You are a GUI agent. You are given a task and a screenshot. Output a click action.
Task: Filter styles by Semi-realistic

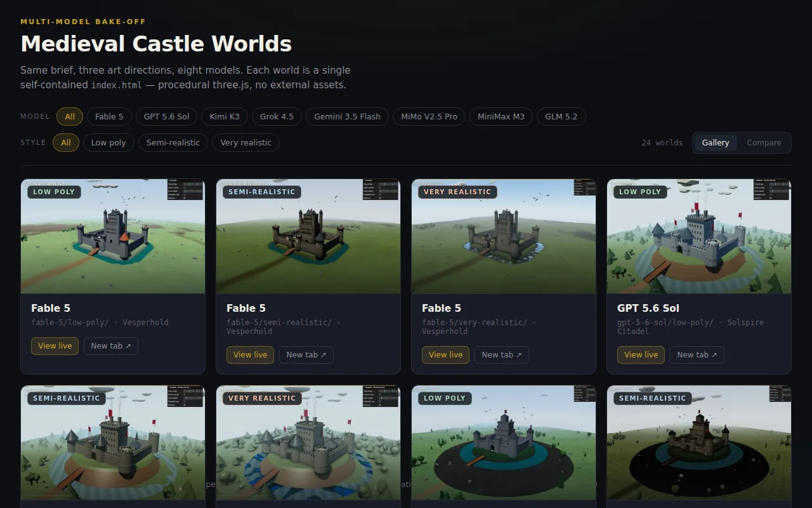click(173, 142)
